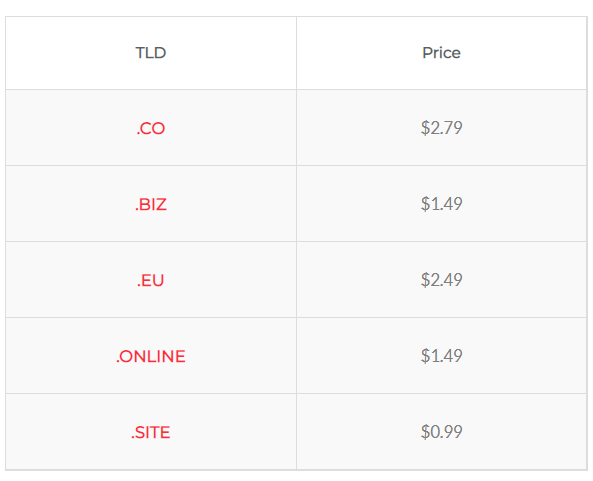Click the .CO row's TLD cell
This screenshot has height=481, width=593.
pos(151,128)
